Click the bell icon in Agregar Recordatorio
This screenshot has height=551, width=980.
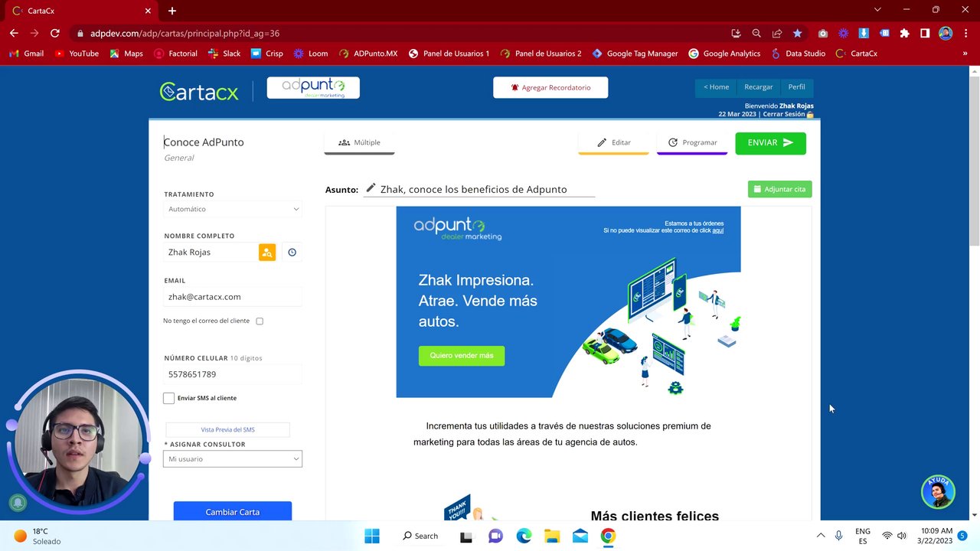click(x=514, y=88)
